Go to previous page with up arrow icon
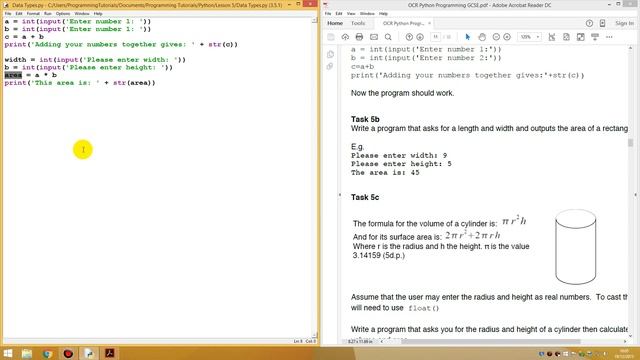The height and width of the screenshot is (360, 640). pyautogui.click(x=409, y=37)
